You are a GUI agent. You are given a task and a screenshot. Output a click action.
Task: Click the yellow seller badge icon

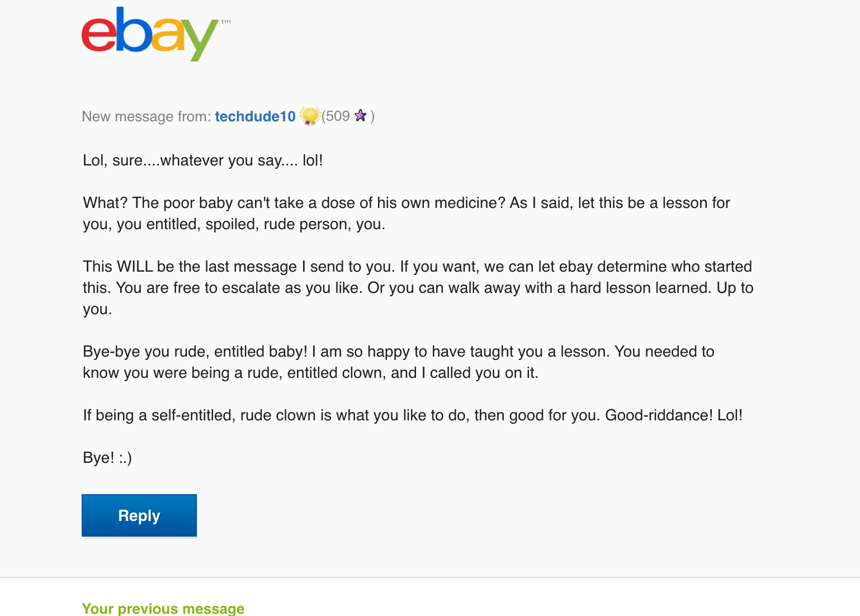tap(309, 116)
